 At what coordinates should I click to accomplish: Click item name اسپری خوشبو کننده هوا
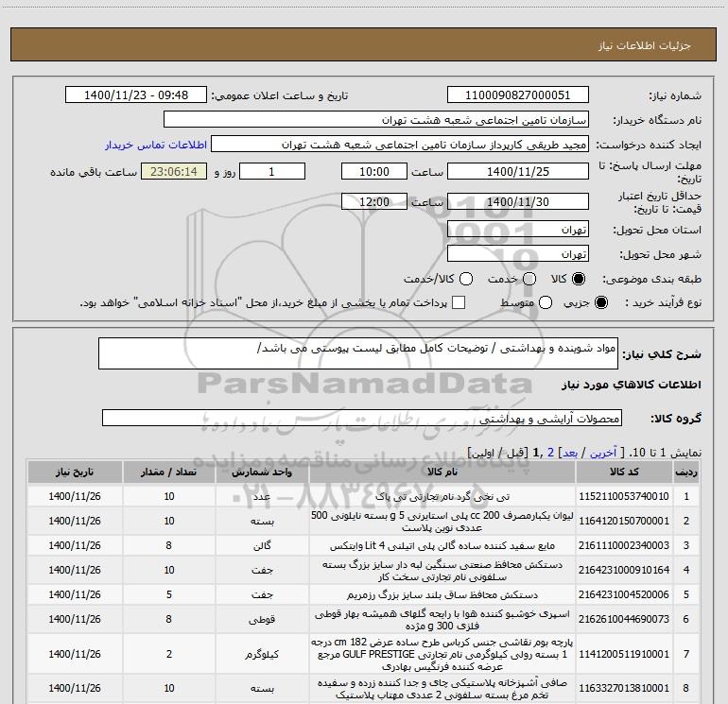click(x=442, y=620)
